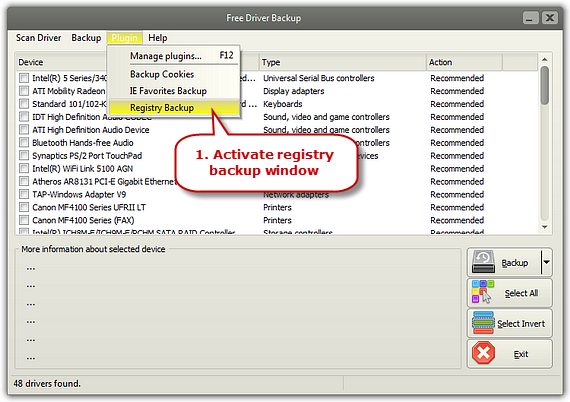Open the Scan Driver menu
570x402 pixels.
[39, 38]
